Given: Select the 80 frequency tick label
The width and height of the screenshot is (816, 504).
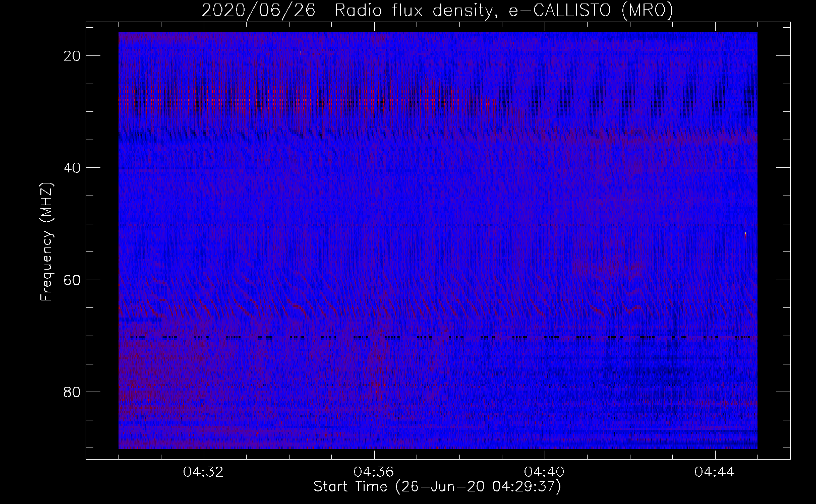Looking at the screenshot, I should [73, 392].
